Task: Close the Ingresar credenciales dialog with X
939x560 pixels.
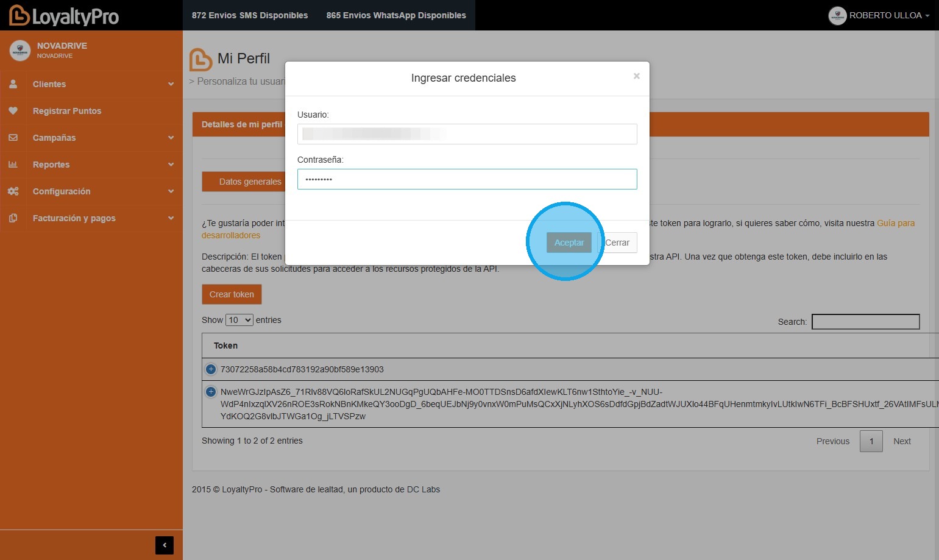Action: (x=636, y=76)
